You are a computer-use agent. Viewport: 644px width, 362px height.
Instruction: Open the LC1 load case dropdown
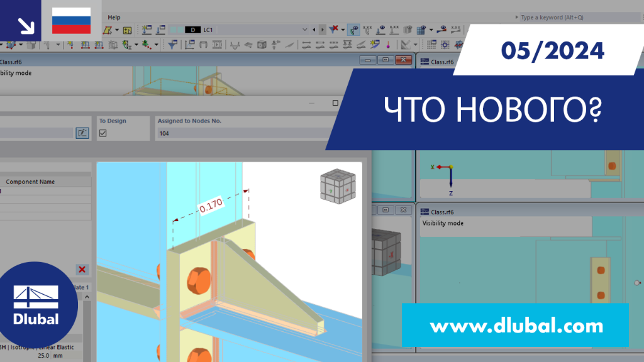tap(304, 30)
